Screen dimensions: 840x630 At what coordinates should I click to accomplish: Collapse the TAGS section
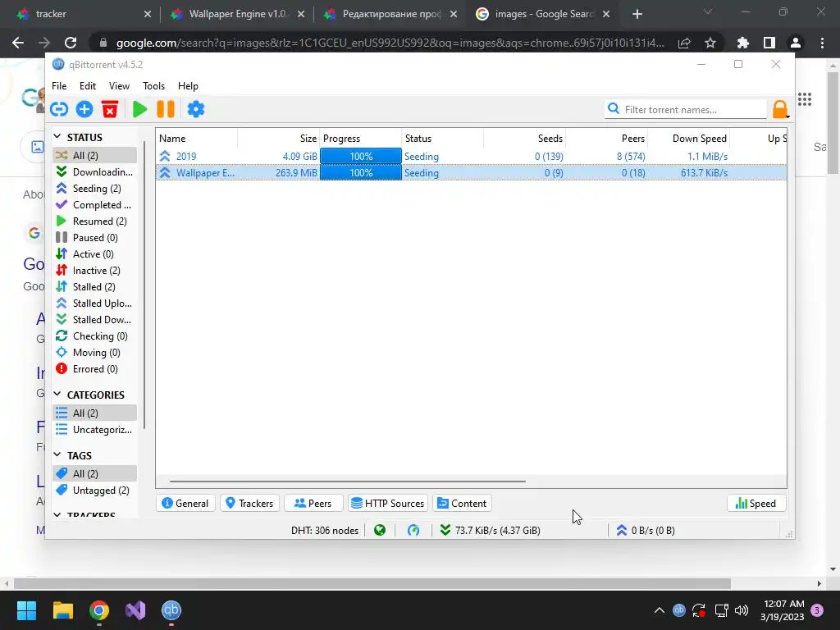pyautogui.click(x=57, y=454)
